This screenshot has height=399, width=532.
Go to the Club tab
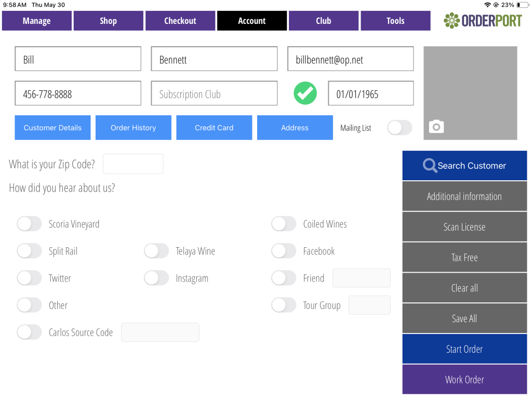coord(324,21)
